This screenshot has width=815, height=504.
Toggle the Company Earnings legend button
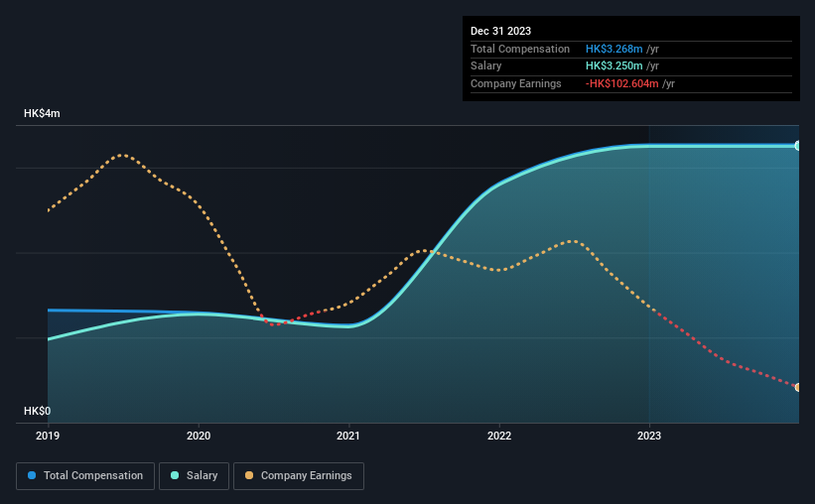[x=299, y=476]
